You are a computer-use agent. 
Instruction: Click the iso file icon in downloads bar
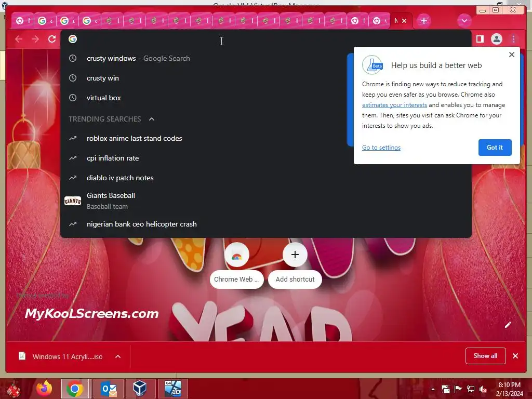(x=22, y=356)
